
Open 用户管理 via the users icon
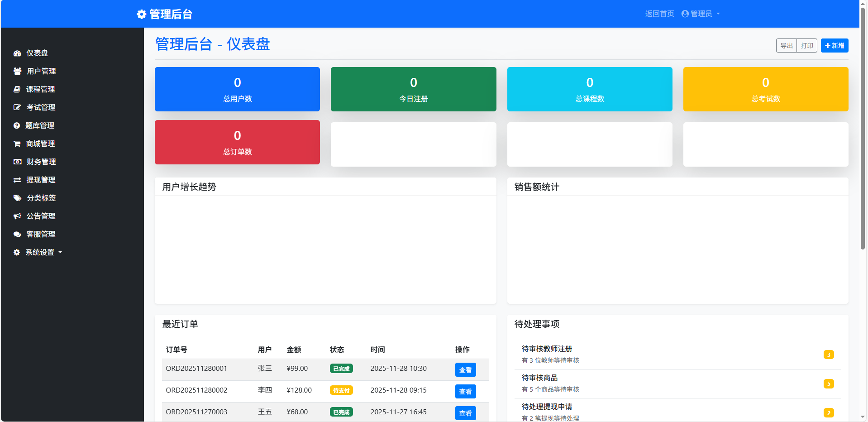pyautogui.click(x=17, y=71)
